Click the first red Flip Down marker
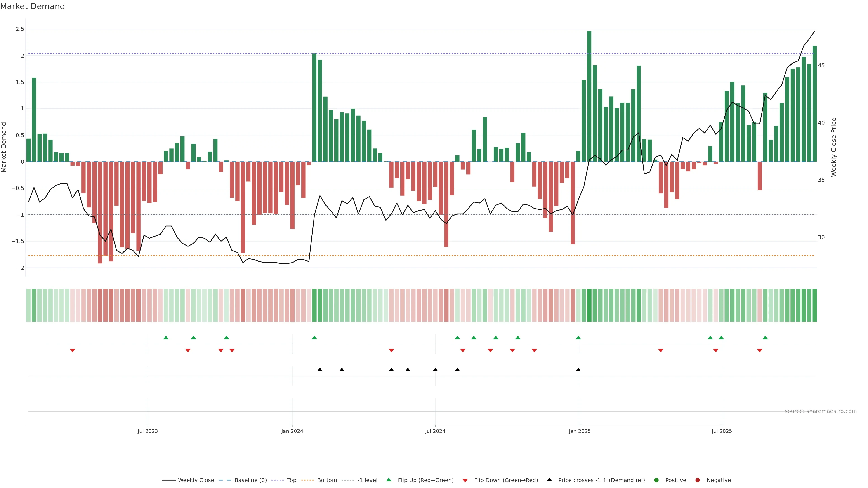Image resolution: width=868 pixels, height=488 pixels. point(72,350)
